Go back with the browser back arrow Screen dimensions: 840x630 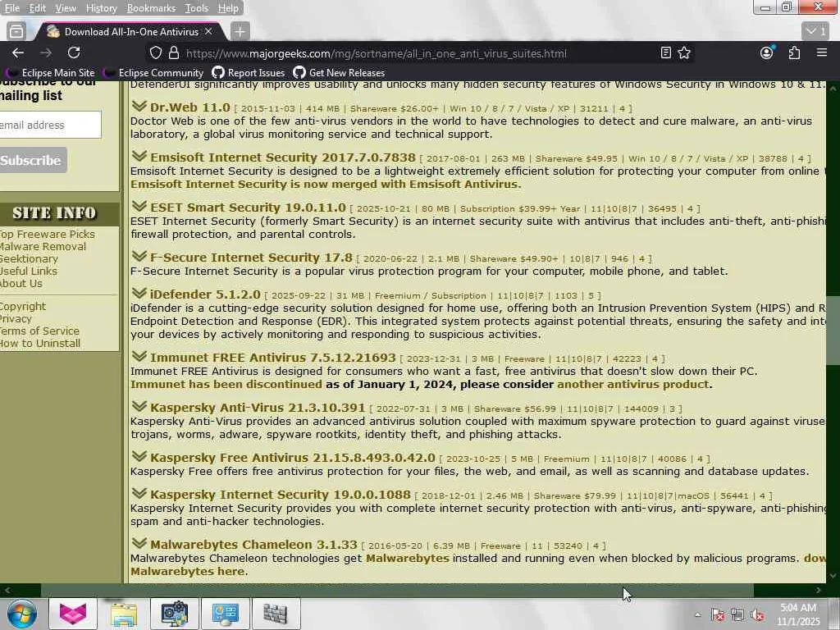coord(18,52)
